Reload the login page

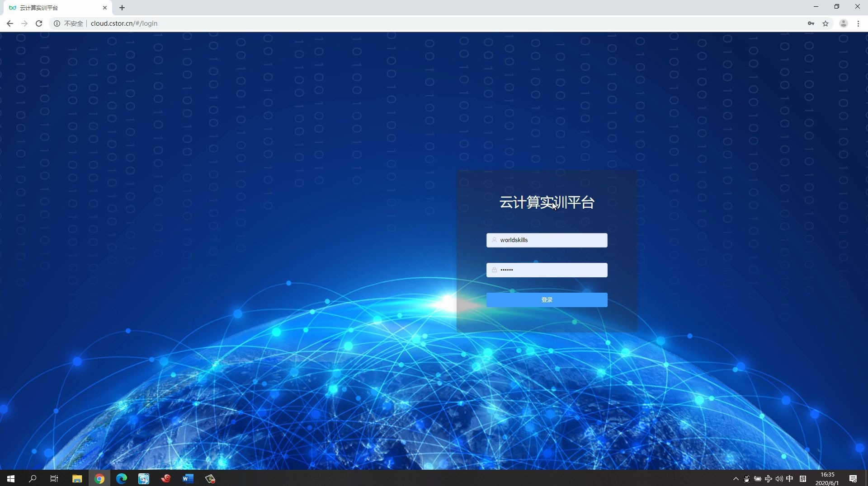point(39,23)
